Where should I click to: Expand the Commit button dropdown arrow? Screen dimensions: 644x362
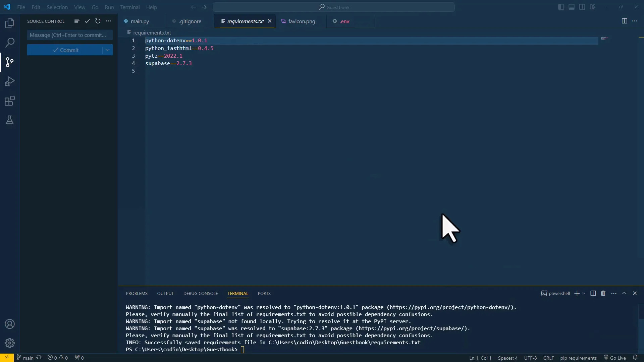[107, 50]
